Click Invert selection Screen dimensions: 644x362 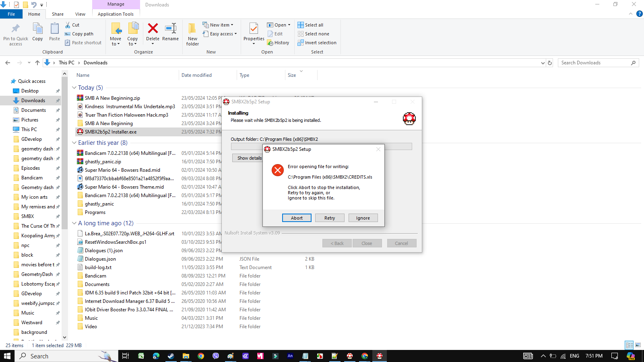point(317,43)
